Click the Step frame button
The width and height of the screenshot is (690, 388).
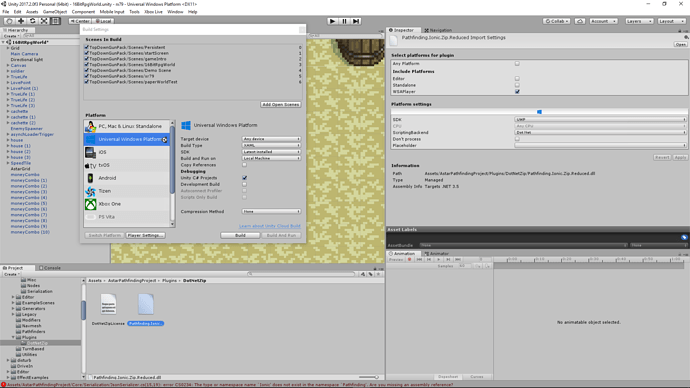(x=356, y=21)
